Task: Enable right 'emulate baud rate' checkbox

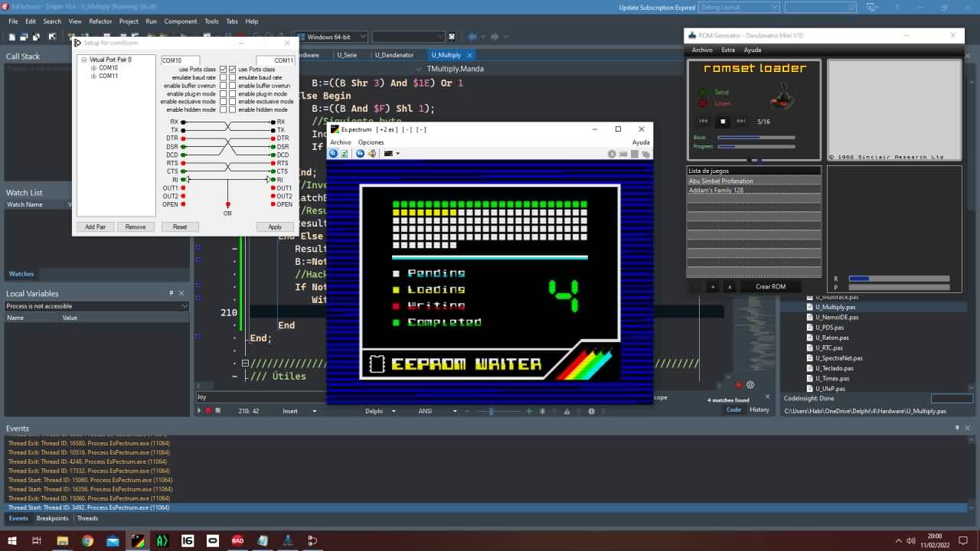Action: point(233,77)
